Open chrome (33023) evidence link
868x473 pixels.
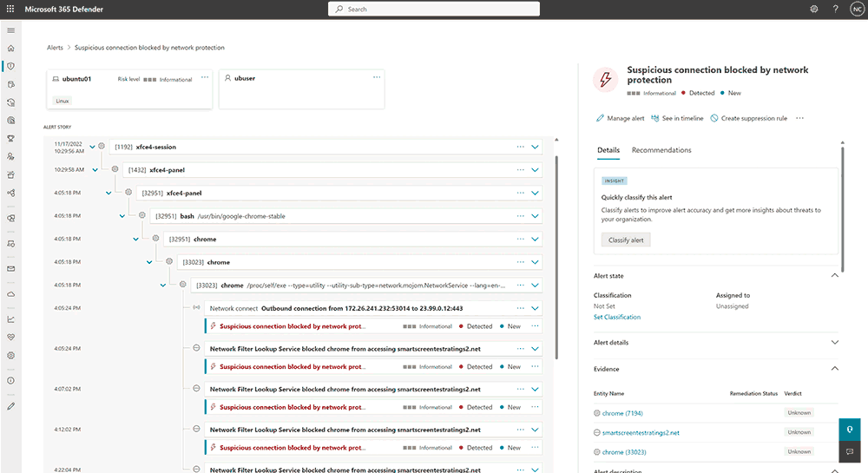(624, 452)
